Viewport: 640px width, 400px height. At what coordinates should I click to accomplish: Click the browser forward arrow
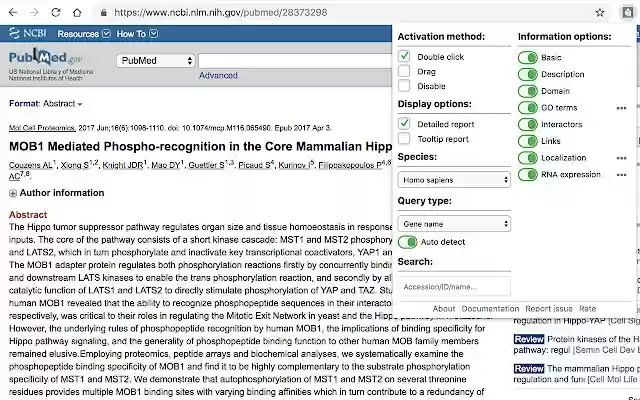[34, 13]
